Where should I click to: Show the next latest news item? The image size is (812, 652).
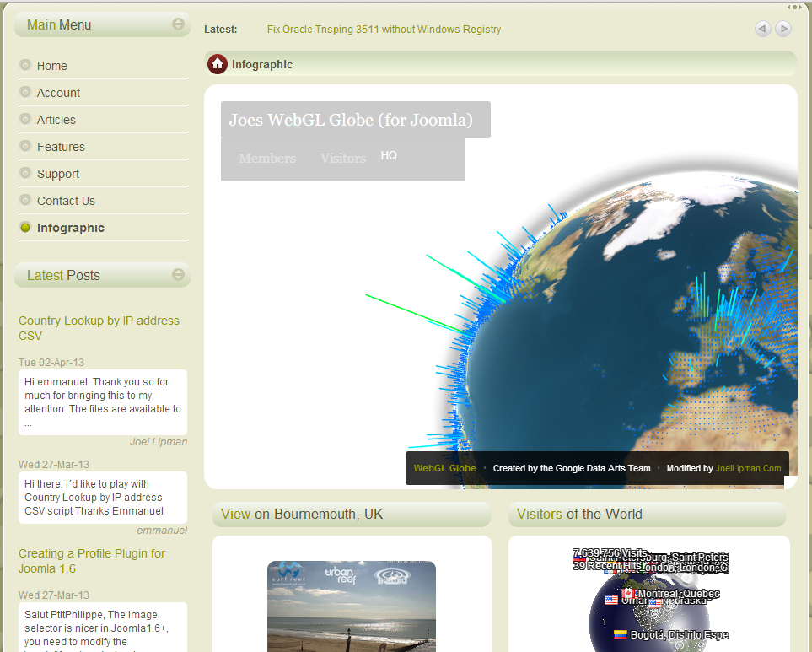pyautogui.click(x=783, y=30)
